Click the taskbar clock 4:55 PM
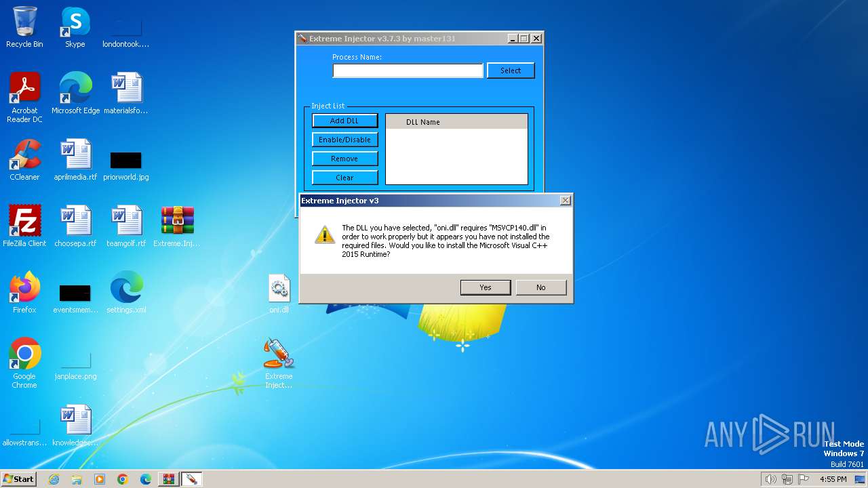Screen dimensions: 868x488 833,479
